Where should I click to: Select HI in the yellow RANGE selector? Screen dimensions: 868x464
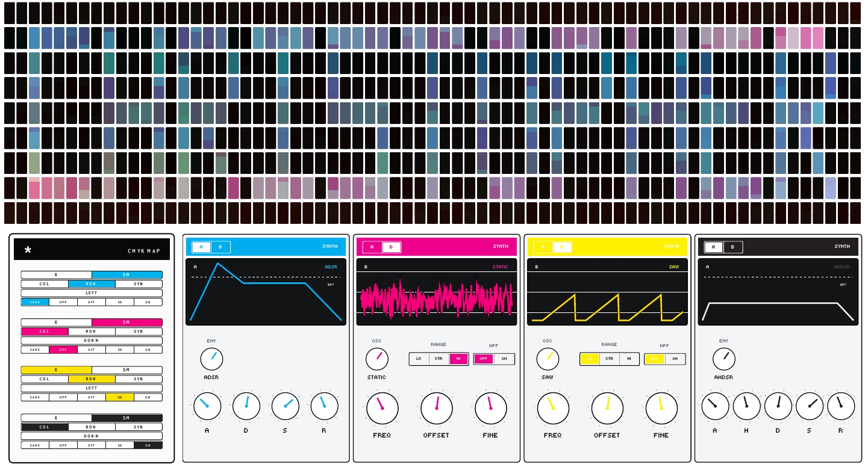[629, 359]
